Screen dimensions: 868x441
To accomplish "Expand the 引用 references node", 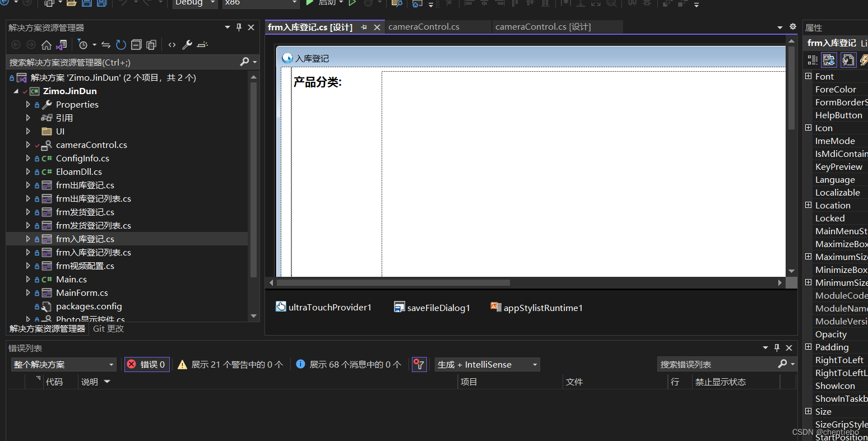I will 28,118.
